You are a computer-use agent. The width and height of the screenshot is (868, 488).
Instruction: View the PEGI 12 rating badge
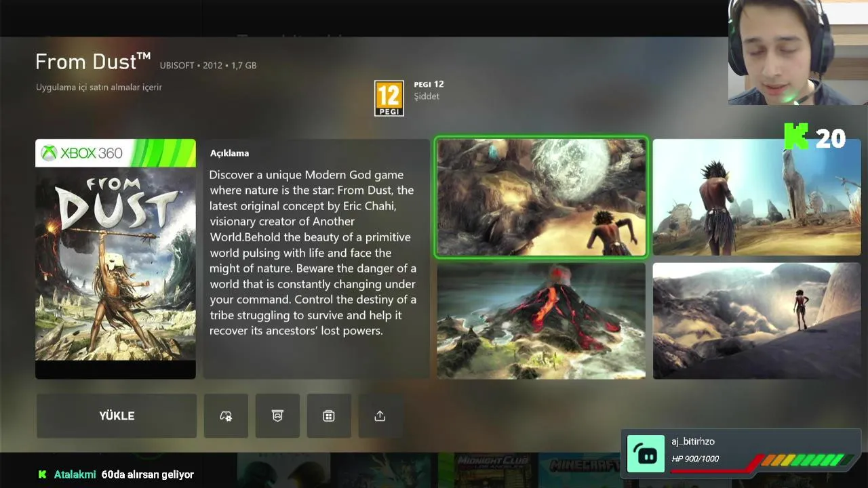[389, 98]
